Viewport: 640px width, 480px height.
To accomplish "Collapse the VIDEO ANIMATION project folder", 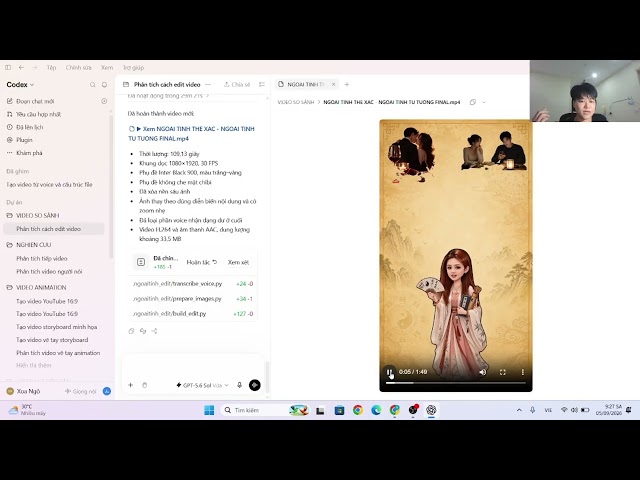I will (41, 288).
